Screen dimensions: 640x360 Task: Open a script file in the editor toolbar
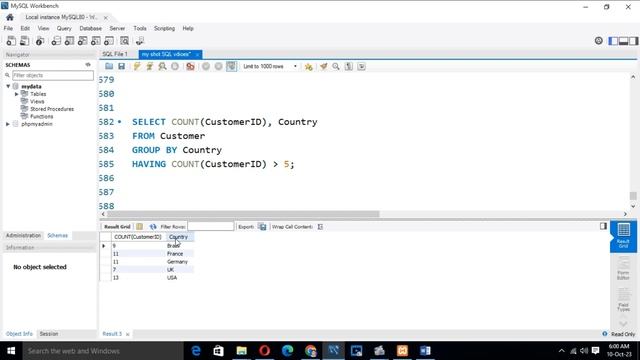click(x=109, y=66)
